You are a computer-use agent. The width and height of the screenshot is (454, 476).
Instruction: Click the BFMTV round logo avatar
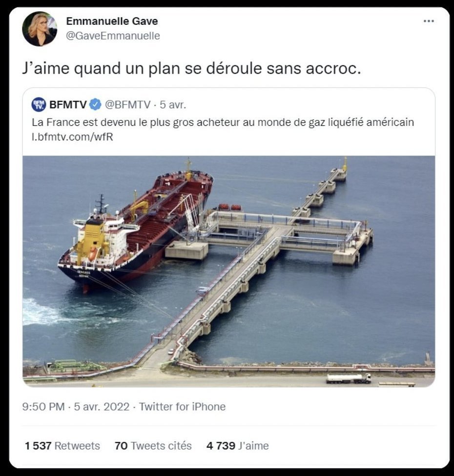pos(39,104)
